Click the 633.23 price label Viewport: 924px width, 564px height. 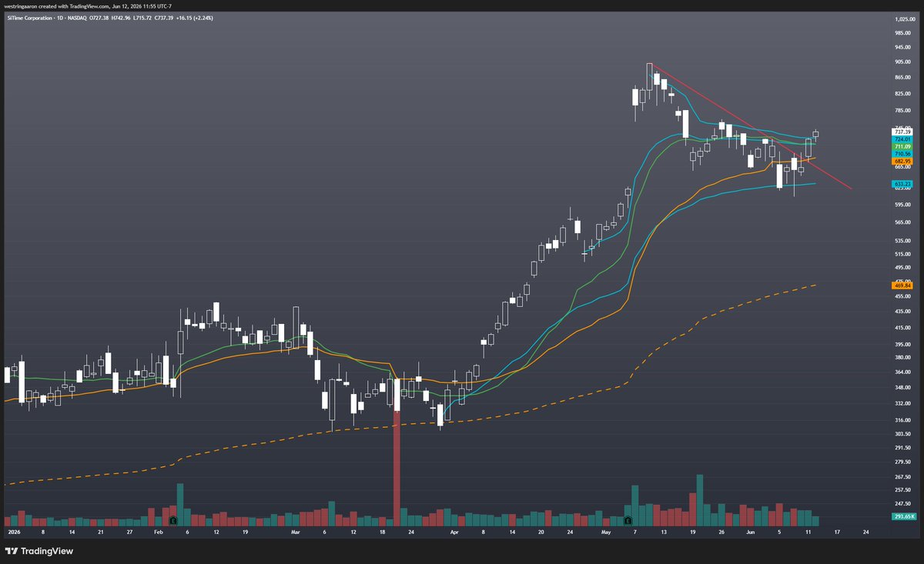coord(902,184)
